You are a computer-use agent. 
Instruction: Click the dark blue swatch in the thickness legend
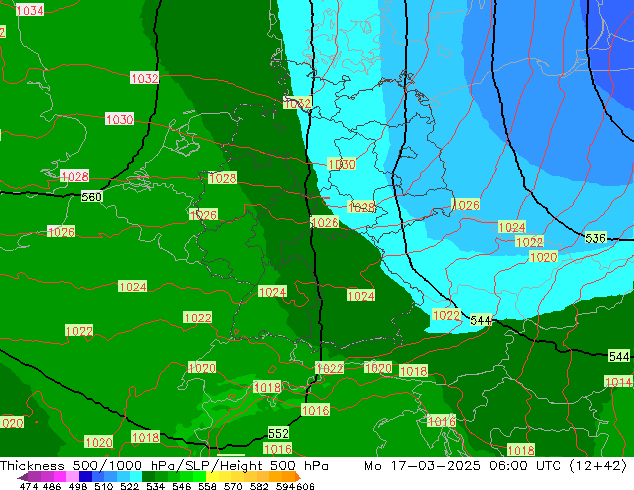click(x=85, y=476)
